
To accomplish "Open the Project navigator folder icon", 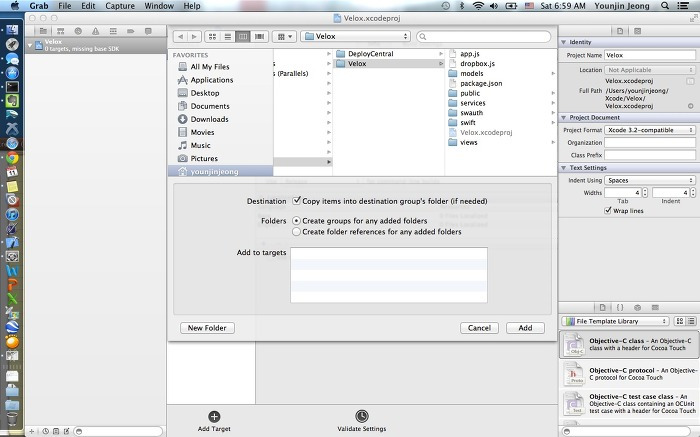I will point(43,31).
